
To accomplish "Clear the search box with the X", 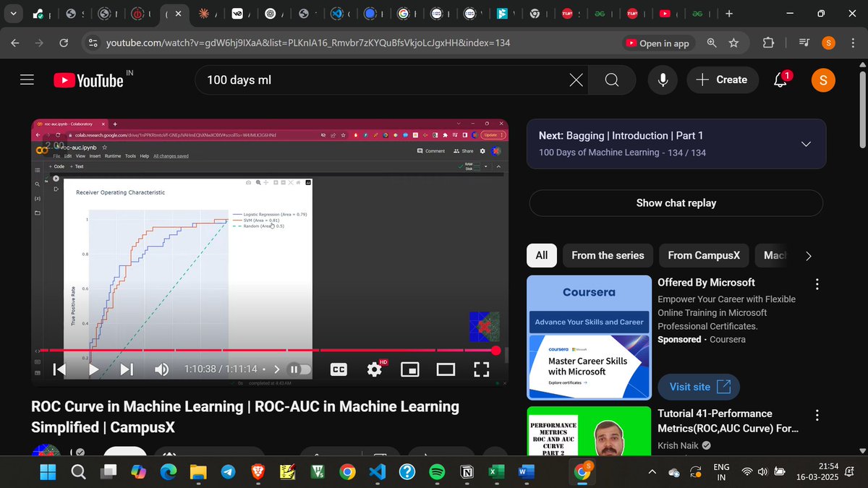I will 576,80.
